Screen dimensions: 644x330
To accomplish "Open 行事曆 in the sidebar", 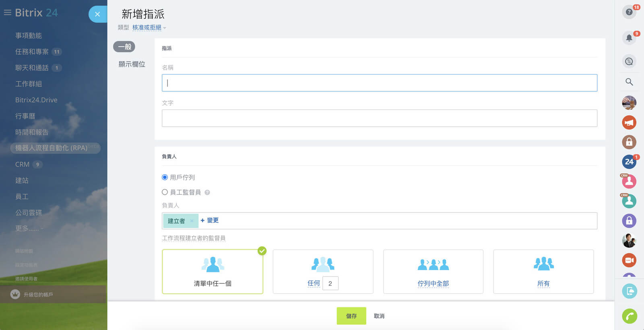I will (25, 116).
